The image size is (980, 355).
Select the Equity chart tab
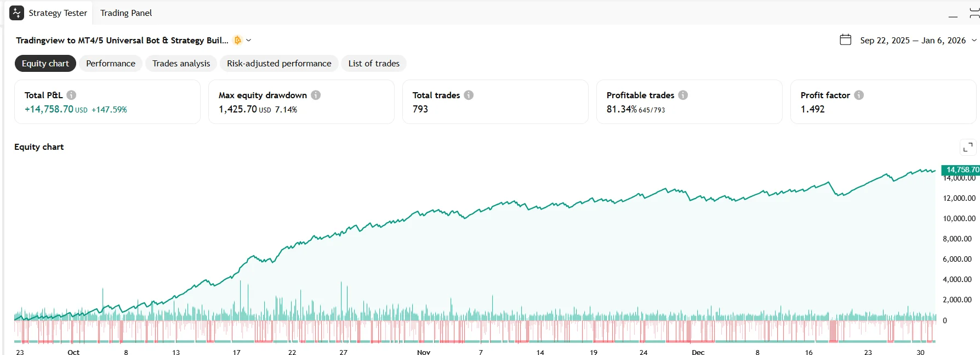[45, 64]
